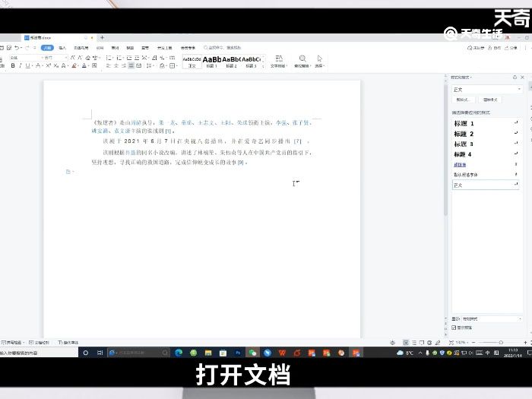Switch to the Page Layout ribbon tab

pyautogui.click(x=81, y=48)
